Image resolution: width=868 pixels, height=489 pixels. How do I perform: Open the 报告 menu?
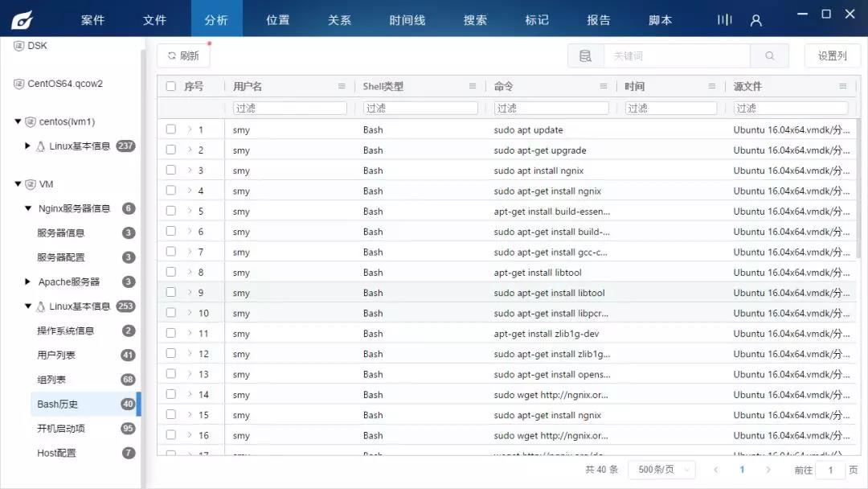(598, 19)
